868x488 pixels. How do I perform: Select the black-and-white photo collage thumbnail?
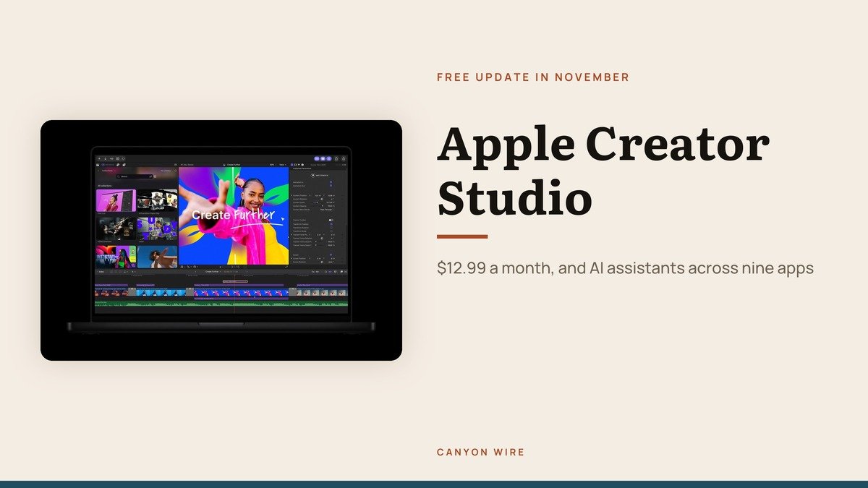157,200
